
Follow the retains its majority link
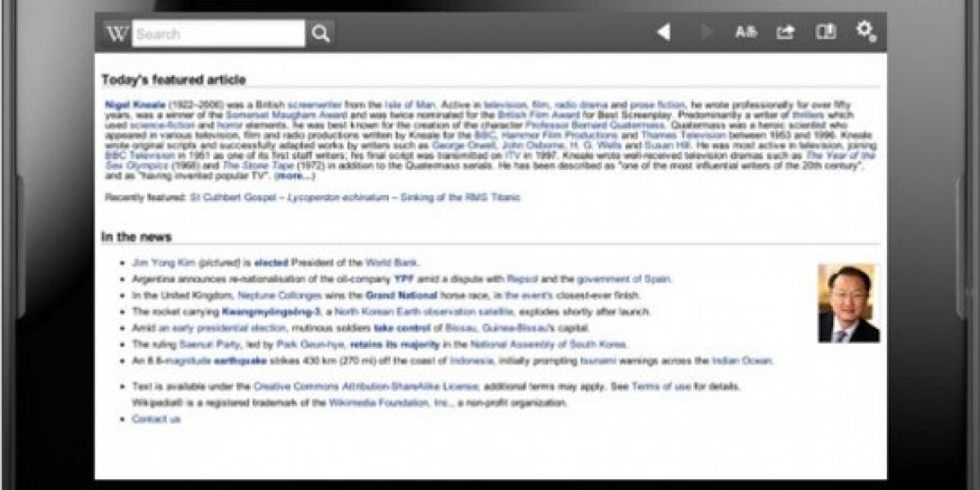(x=395, y=345)
